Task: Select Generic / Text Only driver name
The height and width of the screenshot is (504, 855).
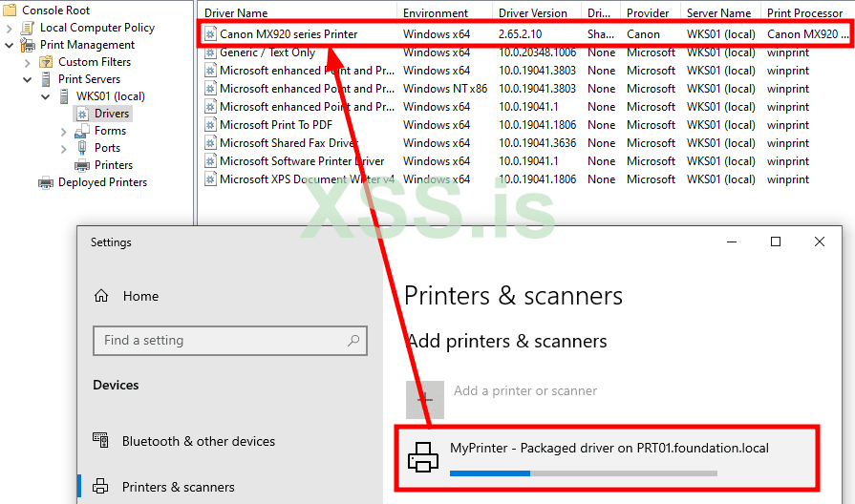Action: tap(267, 52)
